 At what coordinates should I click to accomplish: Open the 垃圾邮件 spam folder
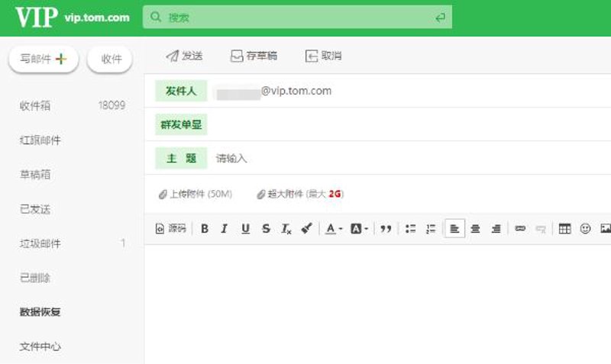point(40,243)
